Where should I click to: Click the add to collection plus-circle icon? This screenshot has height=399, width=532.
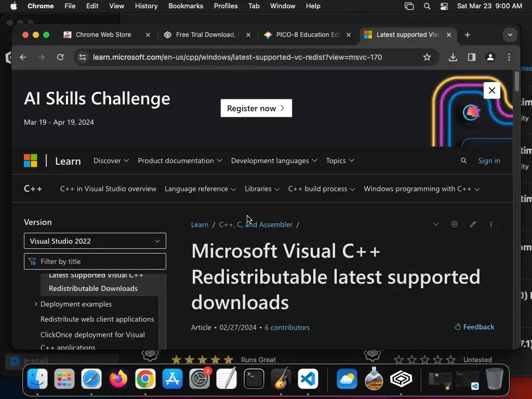454,224
